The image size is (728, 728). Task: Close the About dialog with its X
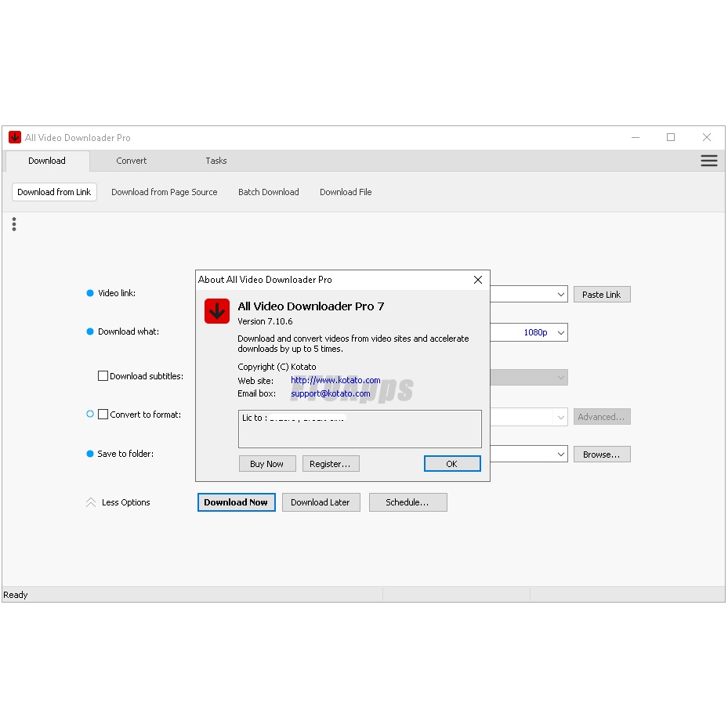[x=478, y=280]
